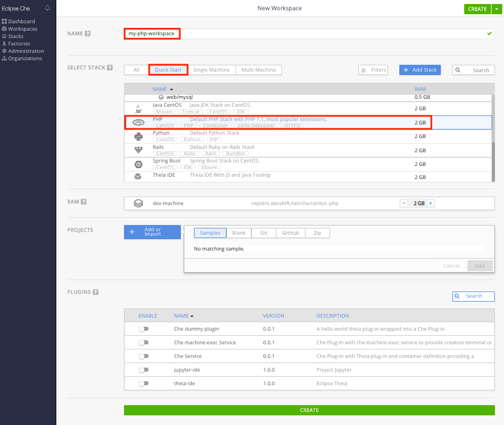
Task: Sort stacks by NAME column arrow
Action: pyautogui.click(x=172, y=90)
